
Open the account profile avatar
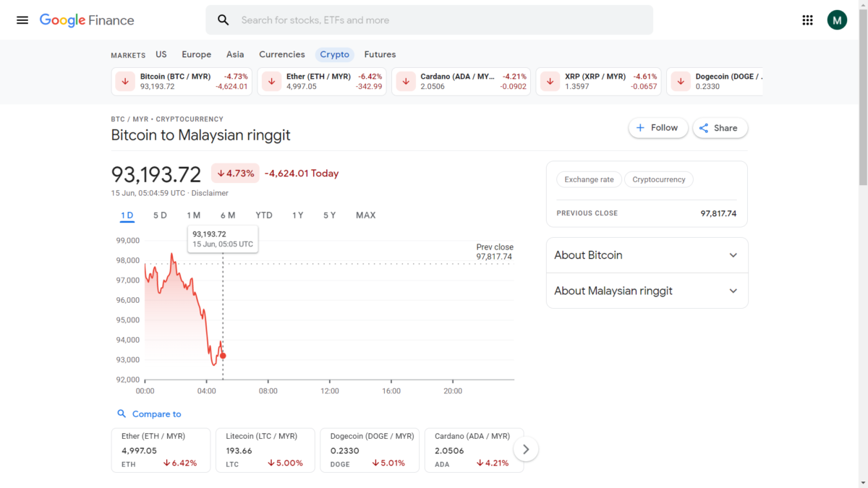837,20
